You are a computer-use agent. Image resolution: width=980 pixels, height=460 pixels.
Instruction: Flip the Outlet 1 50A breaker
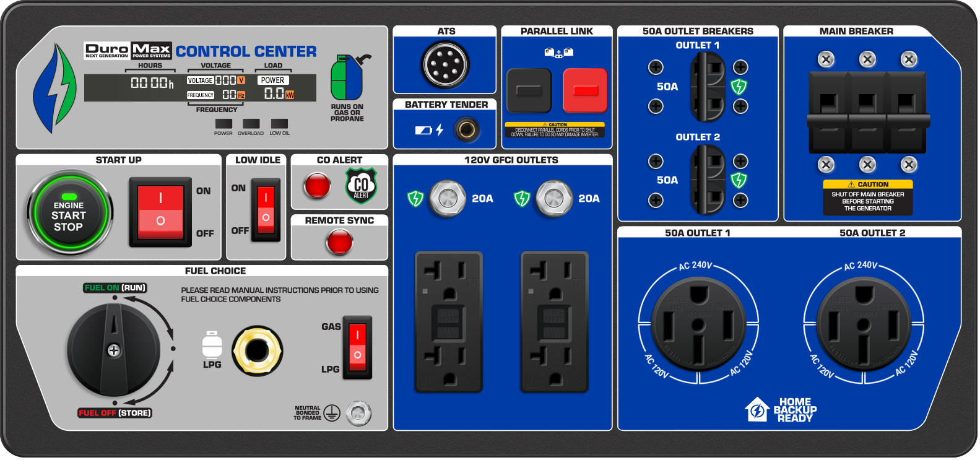[x=708, y=87]
